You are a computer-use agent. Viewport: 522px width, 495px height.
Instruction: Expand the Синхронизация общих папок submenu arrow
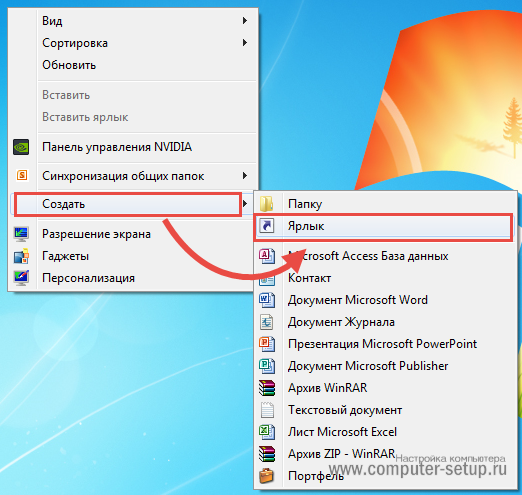click(x=245, y=176)
